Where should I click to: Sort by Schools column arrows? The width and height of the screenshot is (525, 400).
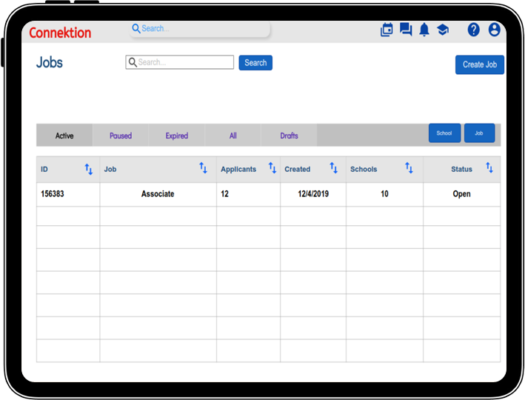409,168
